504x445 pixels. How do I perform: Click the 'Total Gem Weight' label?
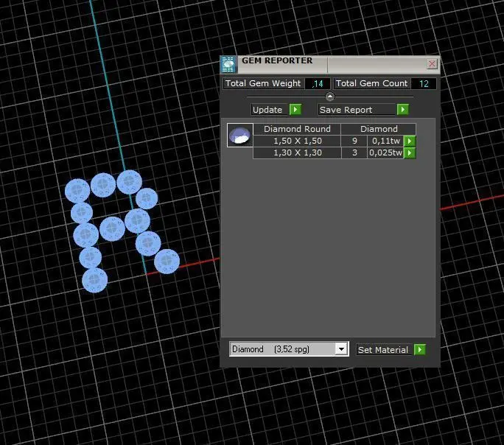click(x=263, y=83)
